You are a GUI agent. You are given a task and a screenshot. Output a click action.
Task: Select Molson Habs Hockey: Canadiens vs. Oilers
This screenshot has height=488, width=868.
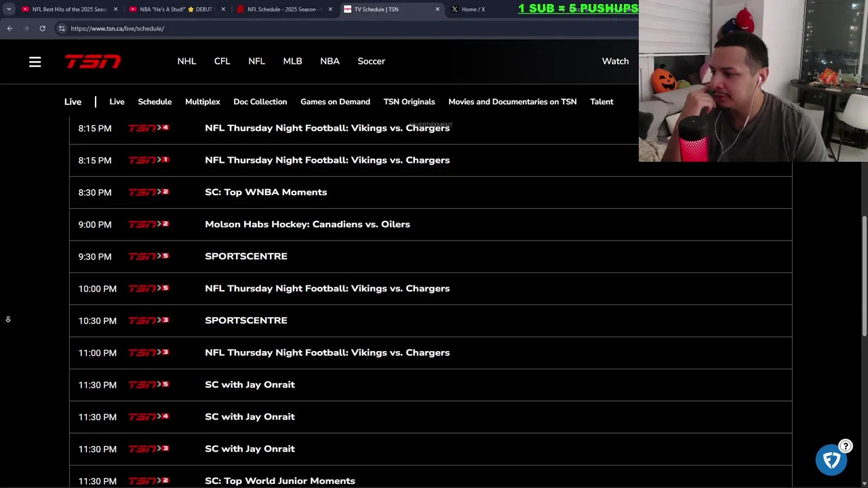[x=307, y=224]
